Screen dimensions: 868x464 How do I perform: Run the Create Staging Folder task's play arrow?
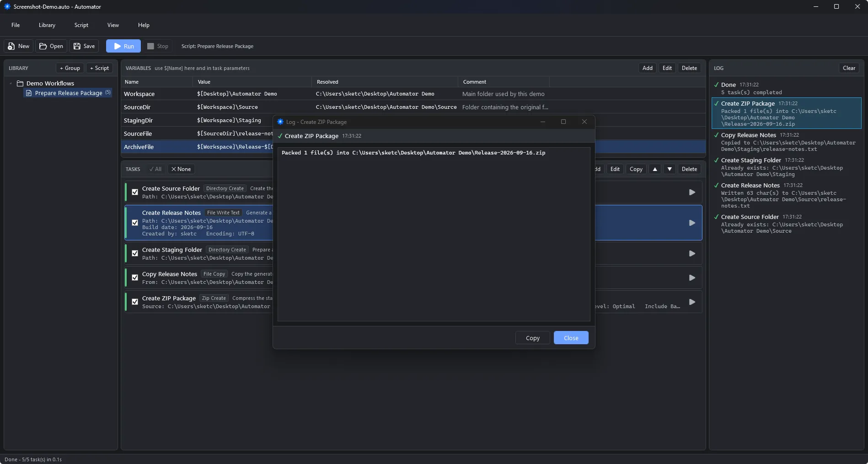pos(692,254)
